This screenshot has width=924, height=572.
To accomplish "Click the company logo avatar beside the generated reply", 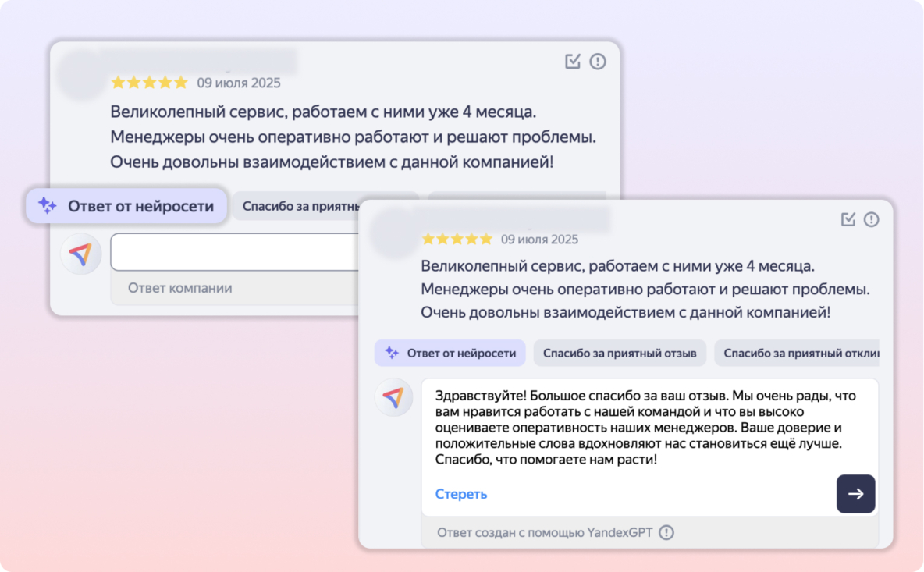I will [x=393, y=398].
